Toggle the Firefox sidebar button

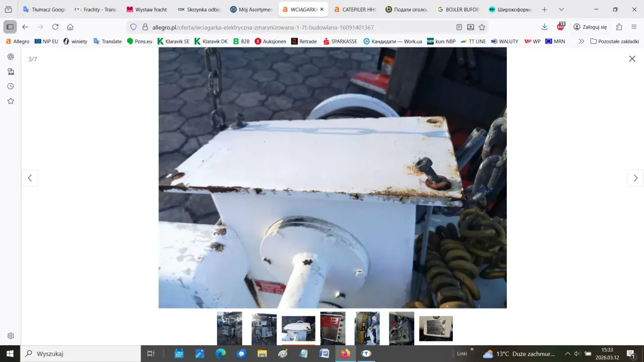10,27
